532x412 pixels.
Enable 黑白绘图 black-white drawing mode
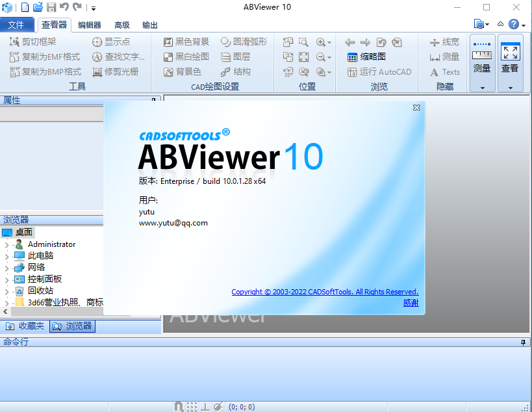184,57
